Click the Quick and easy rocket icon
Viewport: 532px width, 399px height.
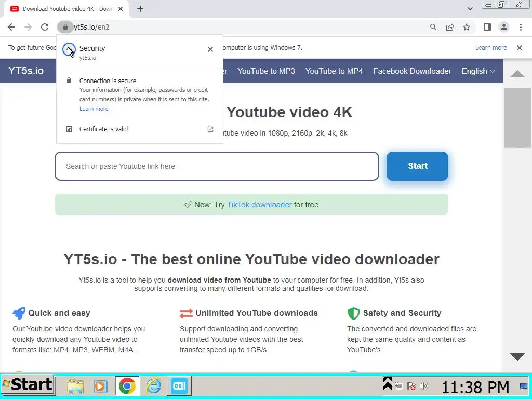(19, 313)
